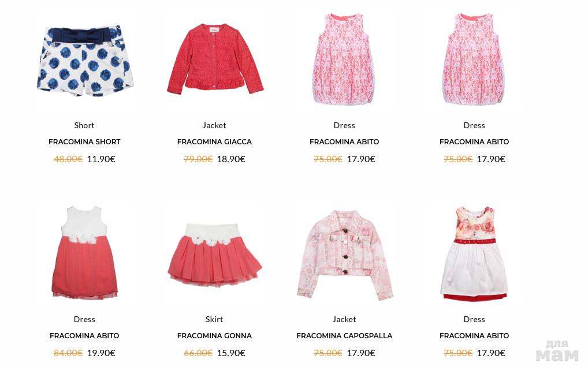The image size is (588, 370).
Task: View the coral pleated skirt photo
Action: 214,255
